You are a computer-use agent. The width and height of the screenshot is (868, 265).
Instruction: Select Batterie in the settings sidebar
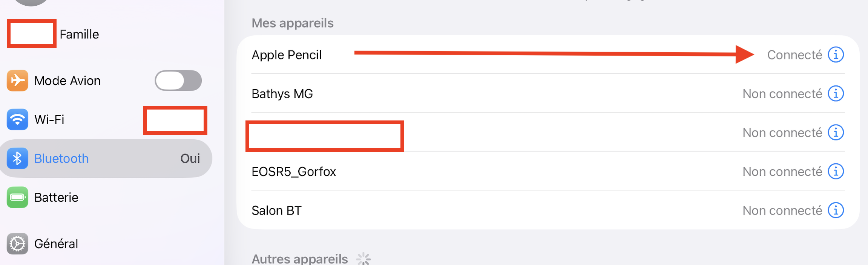[x=57, y=197]
